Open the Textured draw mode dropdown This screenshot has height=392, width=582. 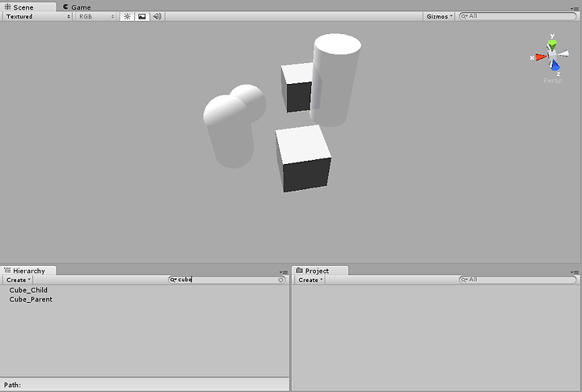(x=38, y=16)
